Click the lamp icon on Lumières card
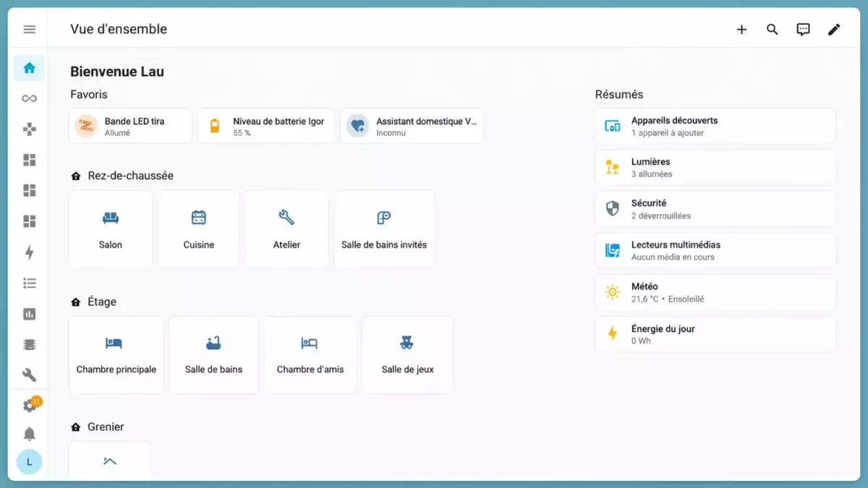868x488 pixels. (x=613, y=167)
